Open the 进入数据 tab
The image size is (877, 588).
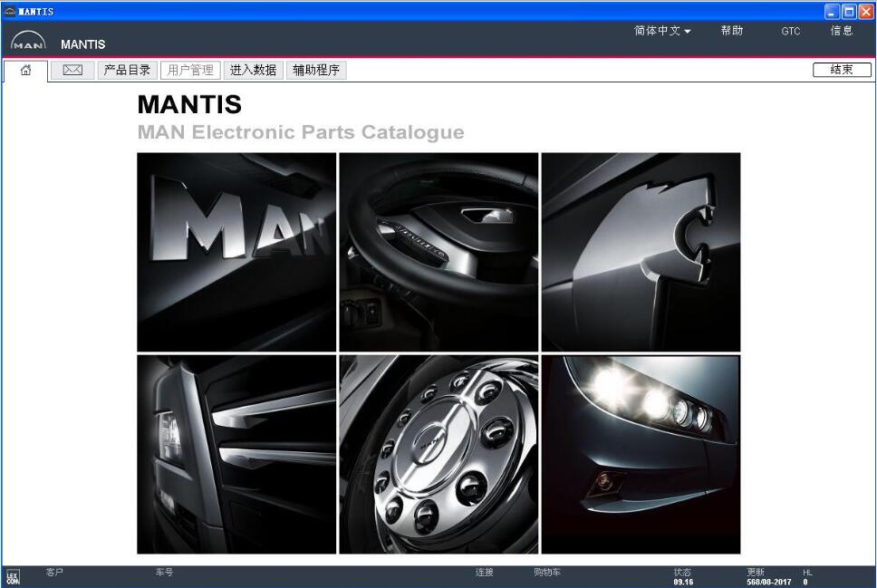pos(253,69)
